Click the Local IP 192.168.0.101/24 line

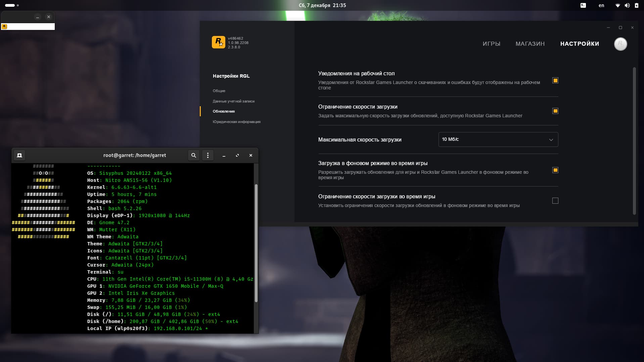pyautogui.click(x=147, y=328)
